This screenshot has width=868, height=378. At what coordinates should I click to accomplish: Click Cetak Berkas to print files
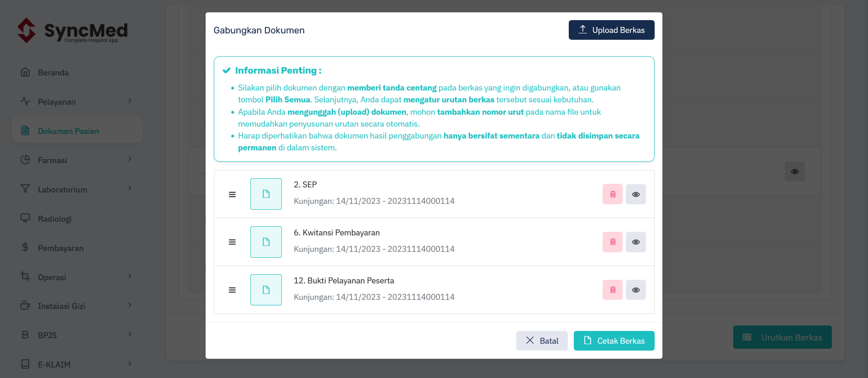click(x=614, y=341)
